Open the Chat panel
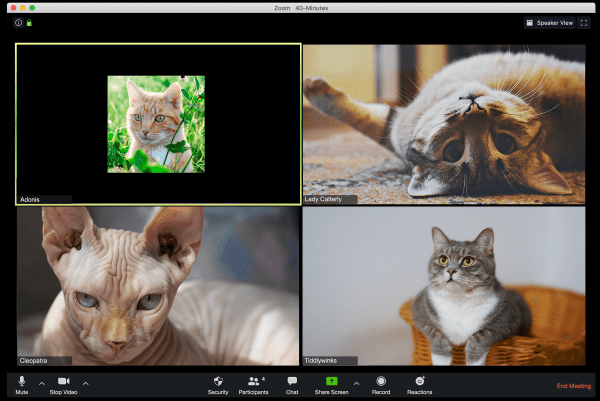The image size is (600, 401). tap(292, 383)
